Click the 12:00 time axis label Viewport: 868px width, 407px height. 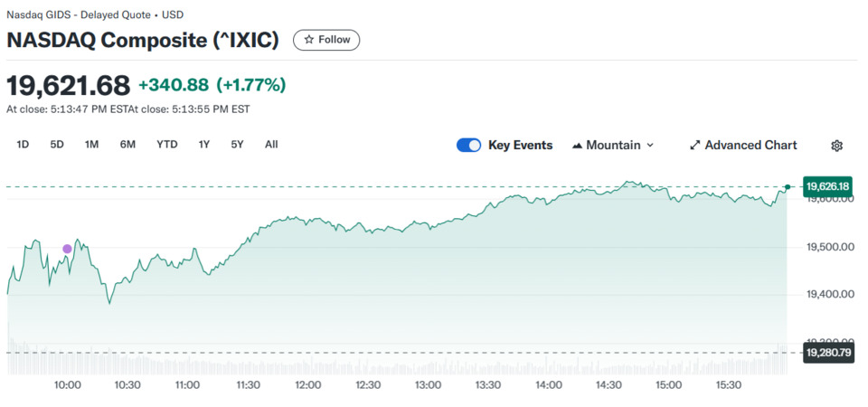(x=307, y=385)
